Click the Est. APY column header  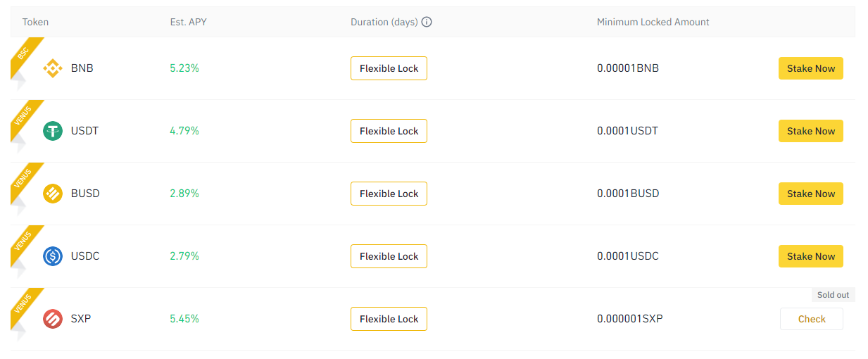click(x=188, y=22)
